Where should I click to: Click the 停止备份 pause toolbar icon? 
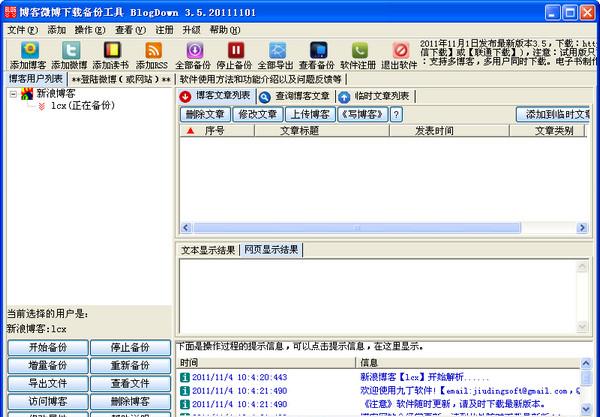[x=236, y=50]
